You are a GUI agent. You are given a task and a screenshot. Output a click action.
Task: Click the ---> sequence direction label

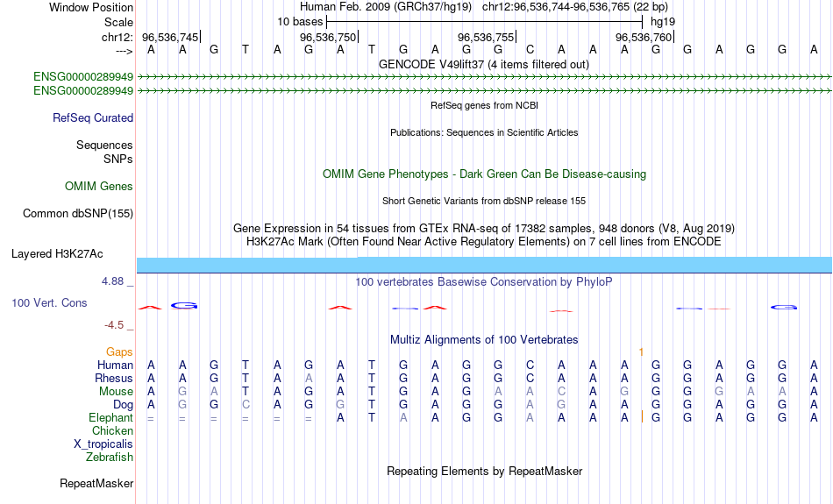tap(124, 51)
